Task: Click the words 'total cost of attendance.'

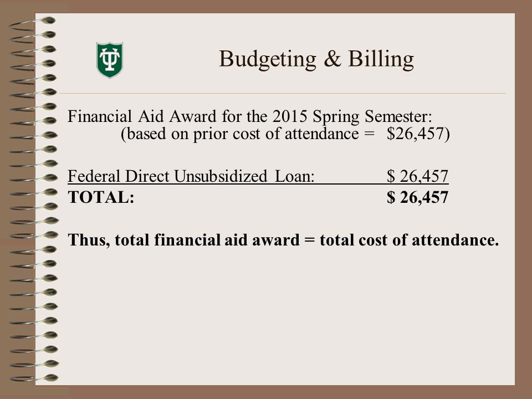Action: (x=409, y=240)
